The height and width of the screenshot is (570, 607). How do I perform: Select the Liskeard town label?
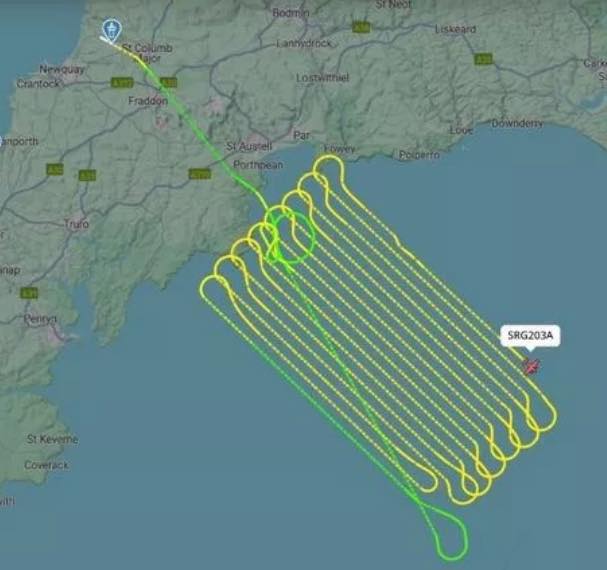click(455, 29)
